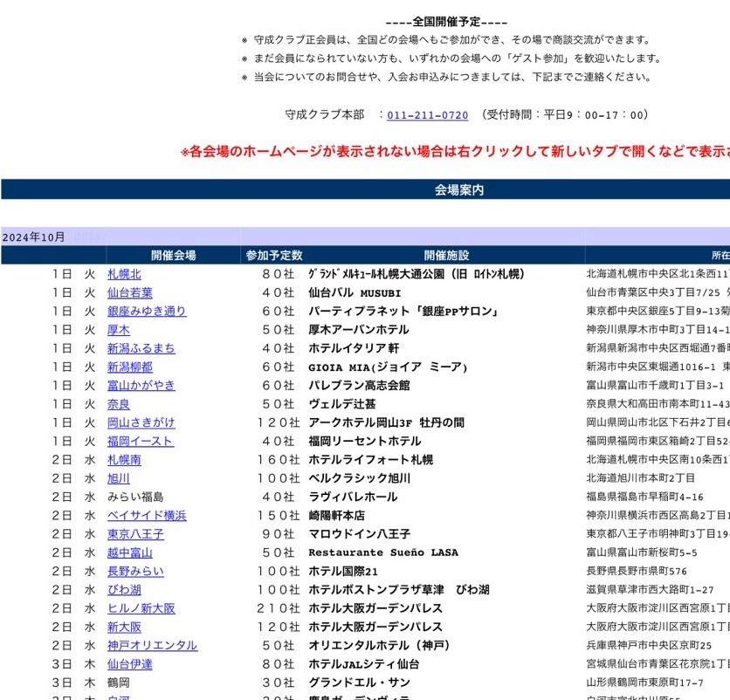This screenshot has height=700, width=730.
Task: Click the facility name ホテルJALシティ仙台
Action: point(363,664)
